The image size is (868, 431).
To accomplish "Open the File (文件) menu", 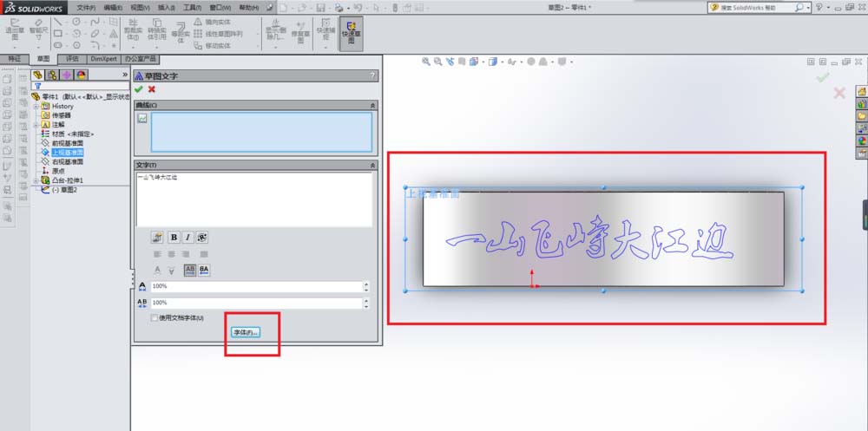I will pyautogui.click(x=86, y=8).
